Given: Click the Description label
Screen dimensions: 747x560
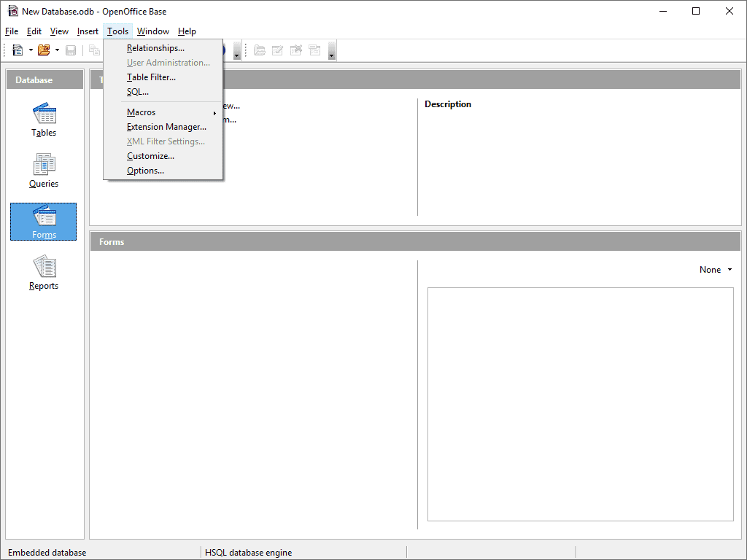Looking at the screenshot, I should pyautogui.click(x=448, y=104).
